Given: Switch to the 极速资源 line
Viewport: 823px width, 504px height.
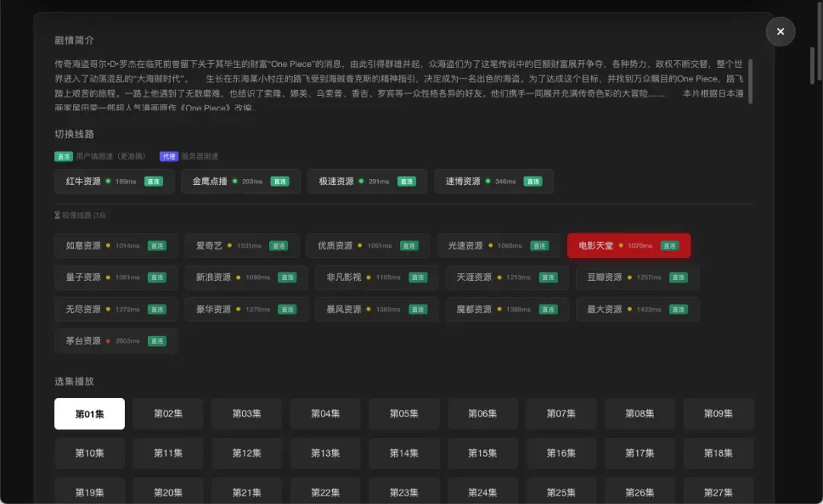Looking at the screenshot, I should pos(336,181).
